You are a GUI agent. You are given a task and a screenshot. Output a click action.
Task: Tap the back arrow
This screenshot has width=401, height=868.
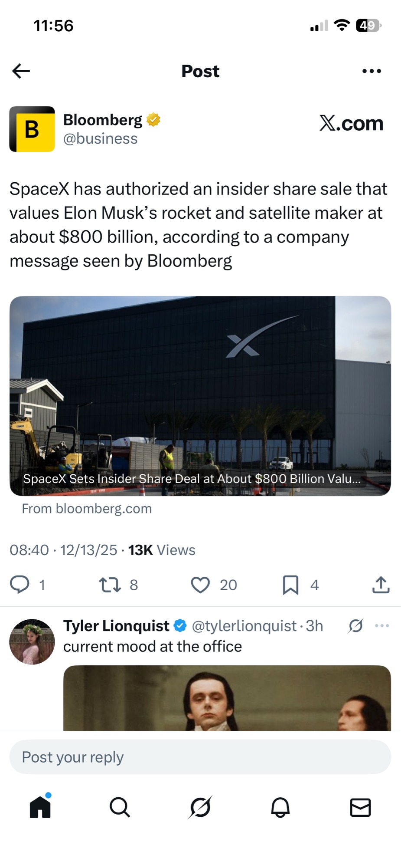[x=21, y=71]
